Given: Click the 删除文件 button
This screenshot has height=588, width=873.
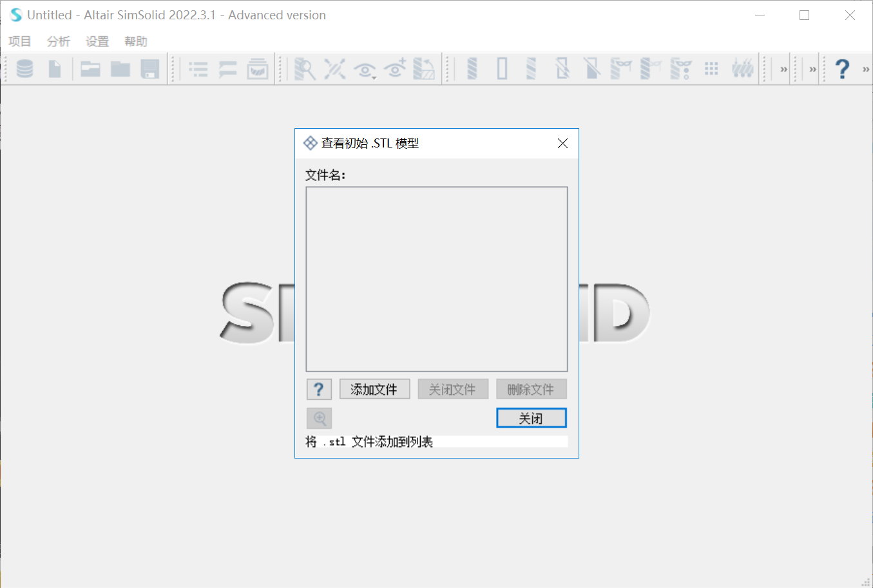Looking at the screenshot, I should click(532, 389).
